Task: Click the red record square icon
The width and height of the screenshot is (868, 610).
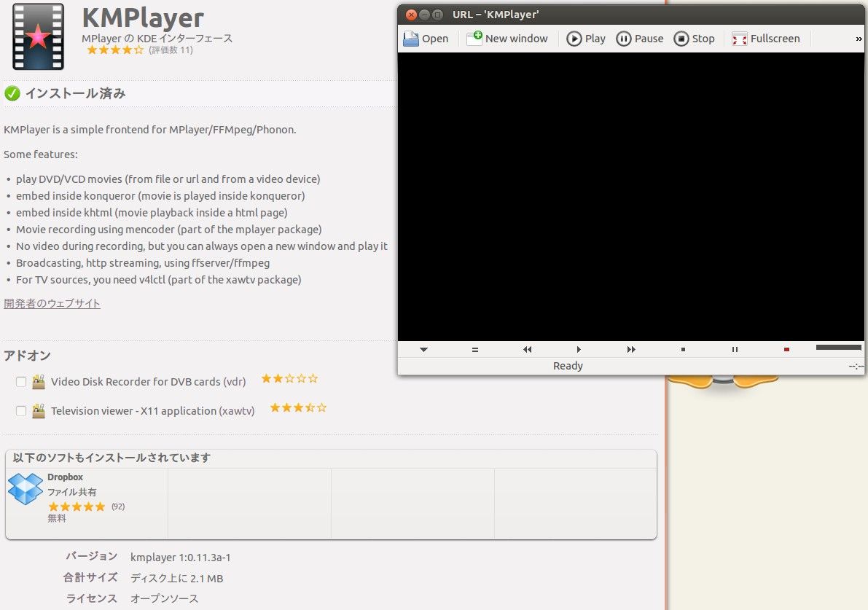Action: coord(786,349)
